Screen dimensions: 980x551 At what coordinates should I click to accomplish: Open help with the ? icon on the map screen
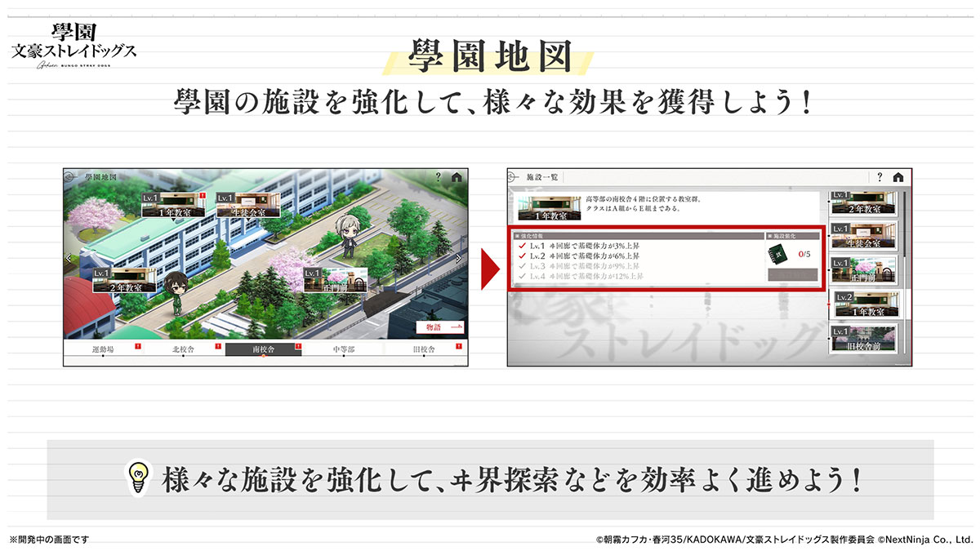(438, 176)
